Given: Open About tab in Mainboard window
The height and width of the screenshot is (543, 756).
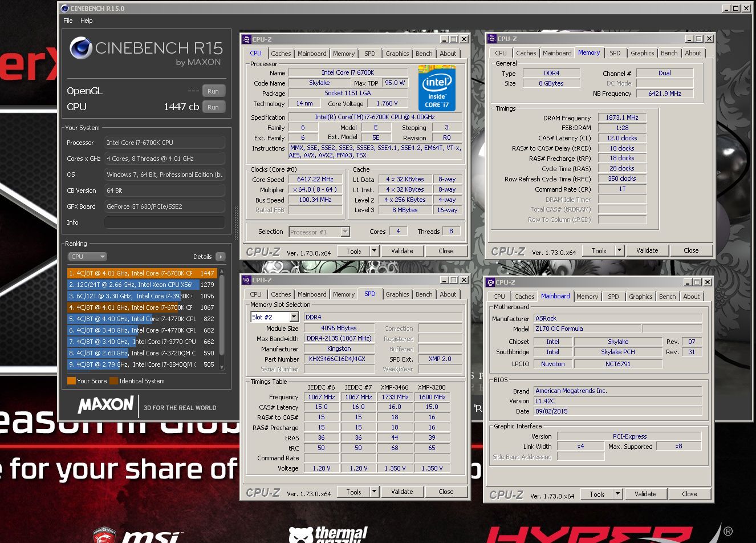Looking at the screenshot, I should 691,297.
